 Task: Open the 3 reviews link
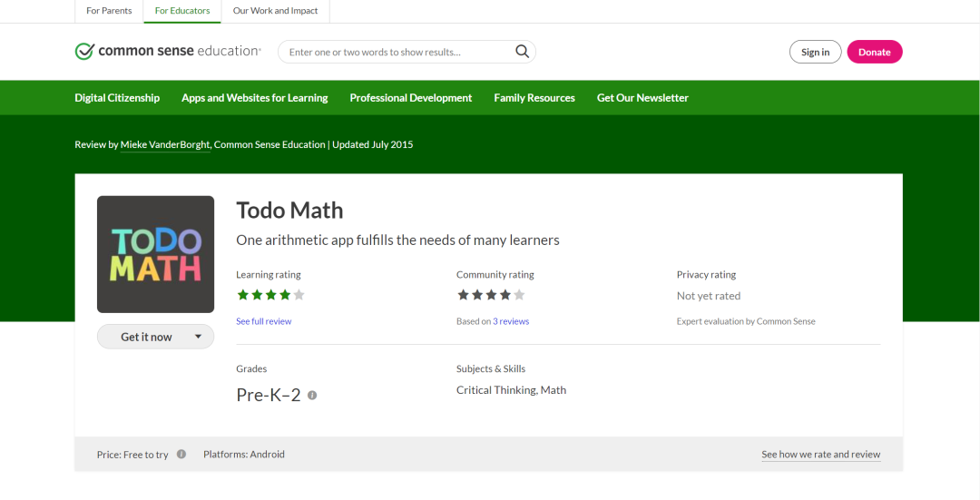click(511, 321)
